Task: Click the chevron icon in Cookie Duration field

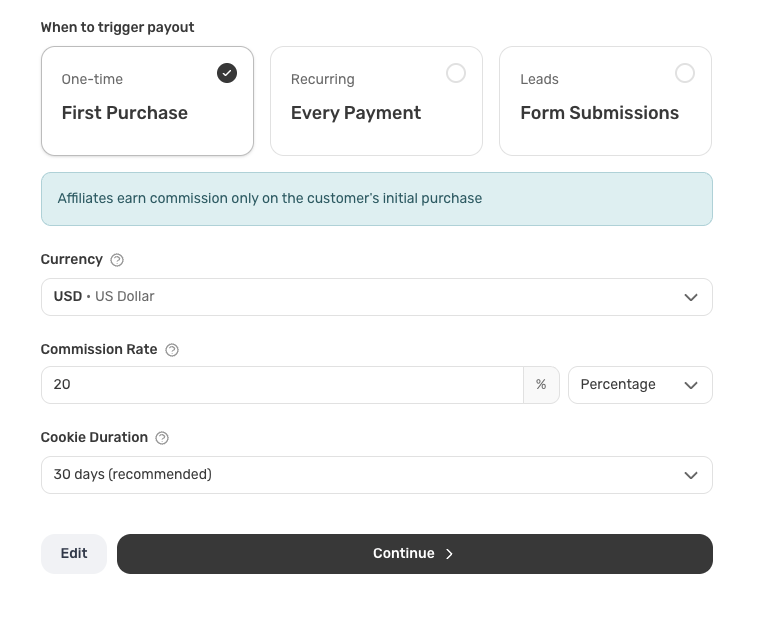Action: click(x=690, y=475)
